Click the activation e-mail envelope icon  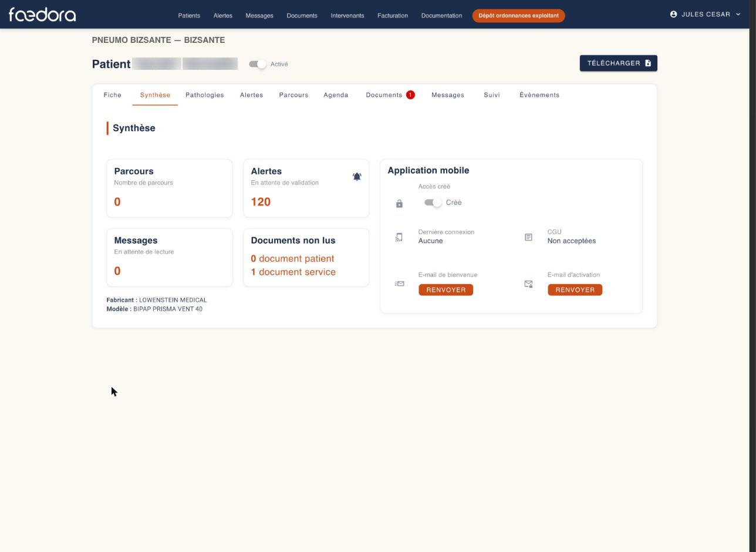point(528,284)
